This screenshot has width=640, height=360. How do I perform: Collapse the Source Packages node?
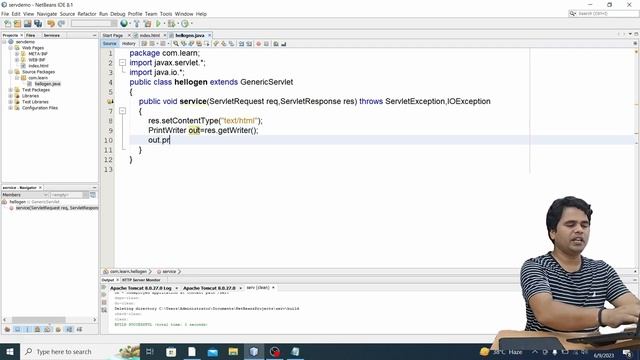(11, 72)
